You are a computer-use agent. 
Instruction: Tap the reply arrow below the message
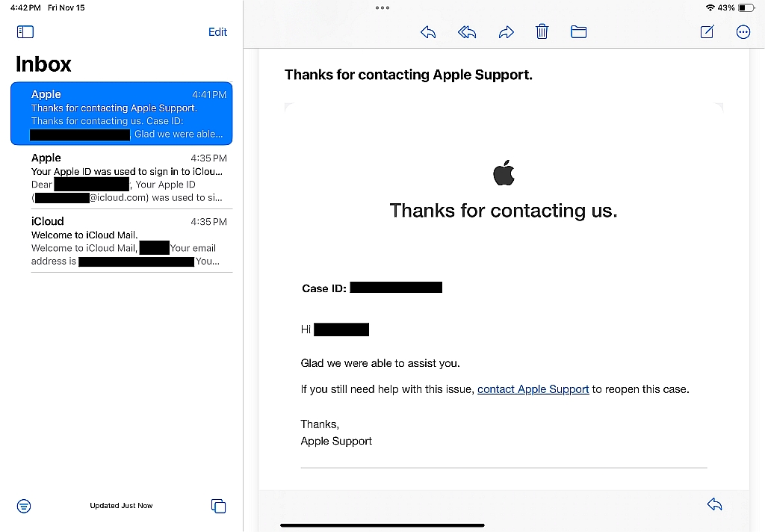pyautogui.click(x=714, y=504)
